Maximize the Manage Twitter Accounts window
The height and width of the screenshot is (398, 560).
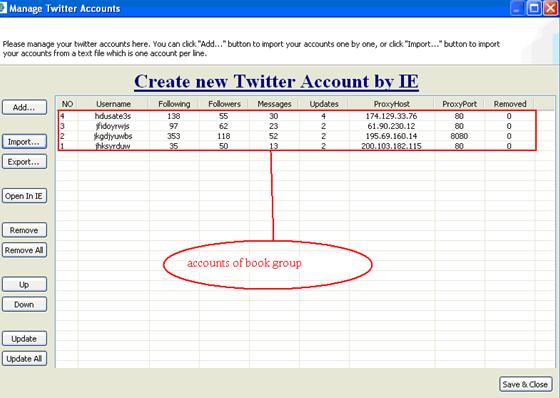(x=534, y=8)
